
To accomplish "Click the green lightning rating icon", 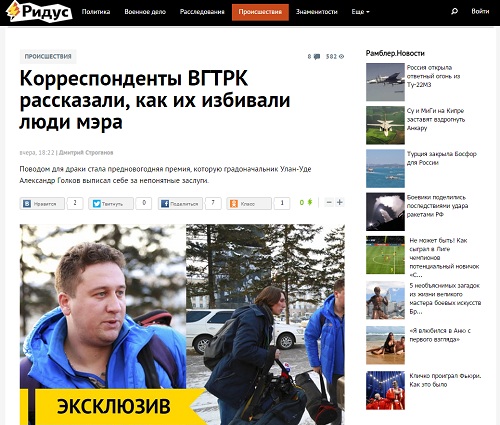I will click(x=310, y=202).
